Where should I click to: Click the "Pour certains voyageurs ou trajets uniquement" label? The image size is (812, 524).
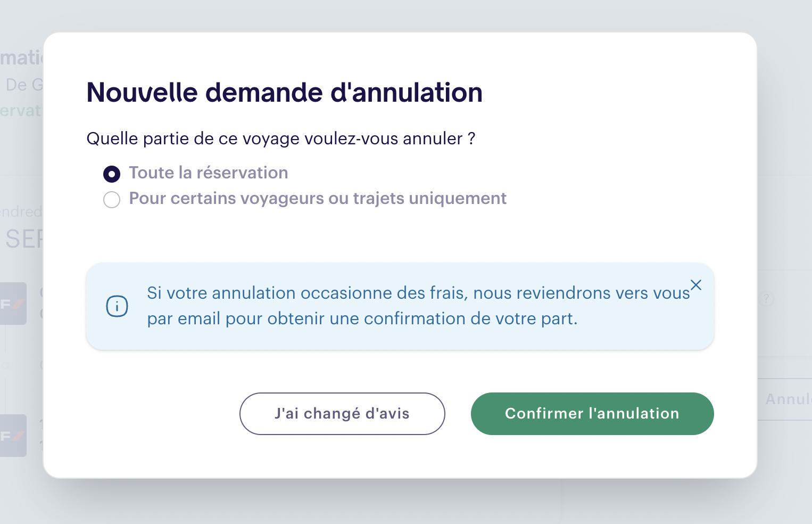[x=318, y=199]
